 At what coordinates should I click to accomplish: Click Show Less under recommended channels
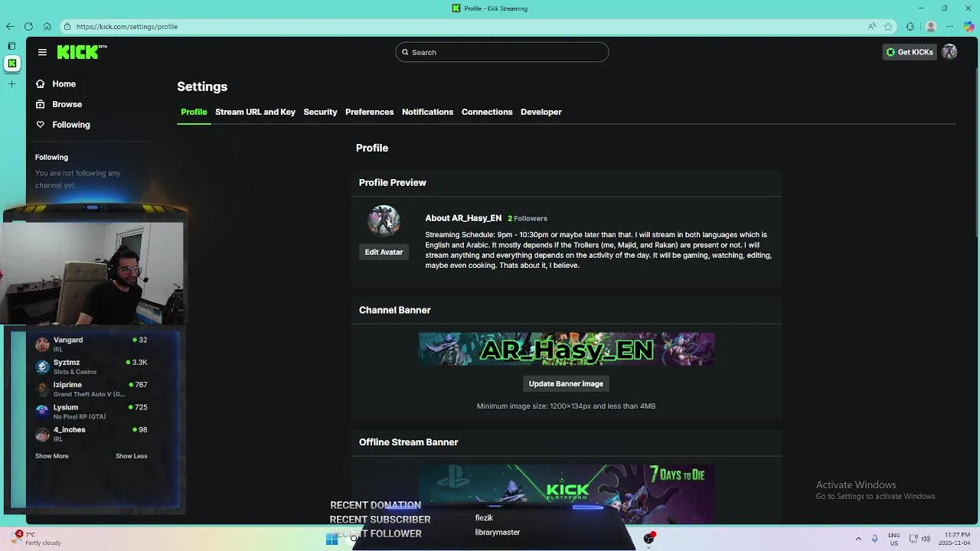131,456
